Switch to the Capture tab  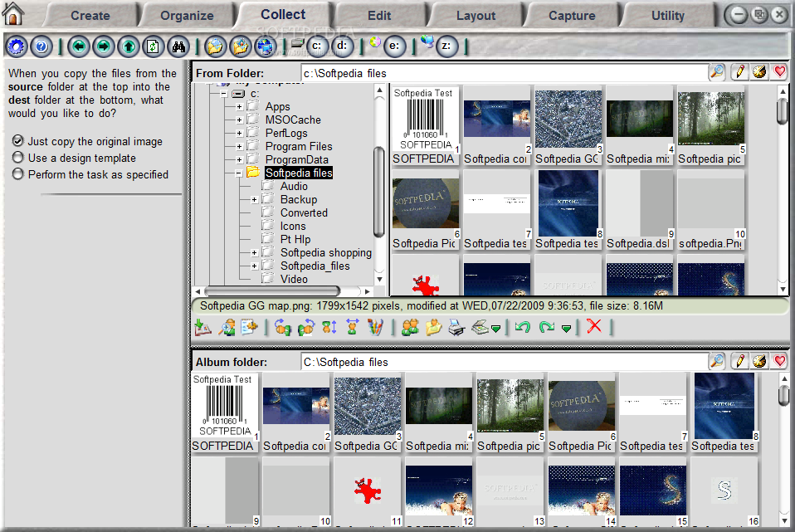click(x=572, y=15)
